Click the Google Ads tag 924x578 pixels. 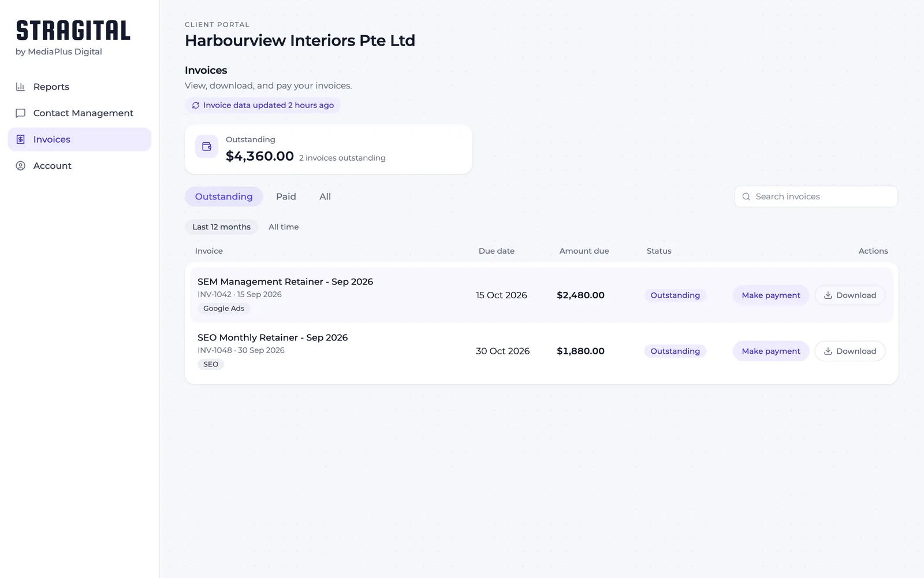click(223, 309)
